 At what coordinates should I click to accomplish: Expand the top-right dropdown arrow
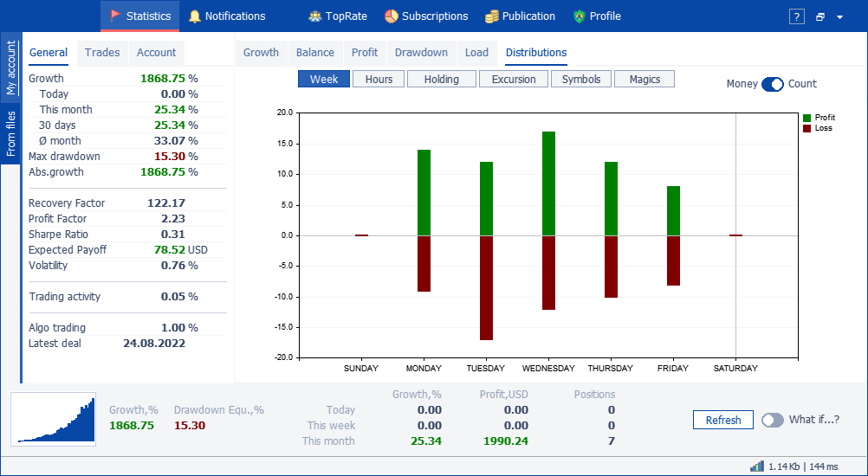839,17
